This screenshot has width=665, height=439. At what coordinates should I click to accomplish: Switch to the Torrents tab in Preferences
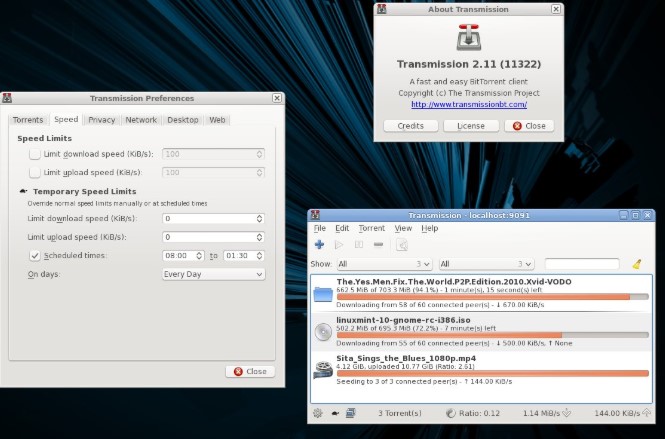tap(28, 120)
